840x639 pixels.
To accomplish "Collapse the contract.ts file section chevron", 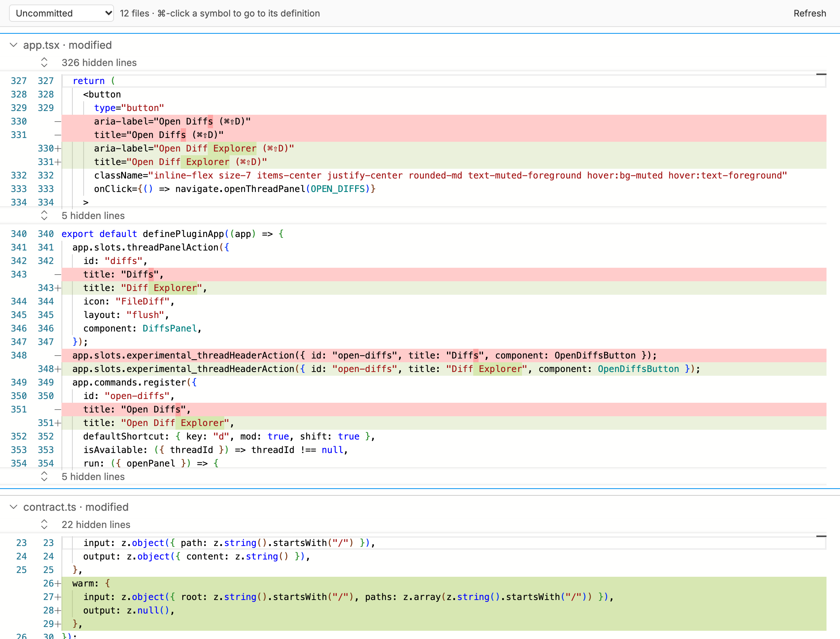I will pyautogui.click(x=14, y=507).
